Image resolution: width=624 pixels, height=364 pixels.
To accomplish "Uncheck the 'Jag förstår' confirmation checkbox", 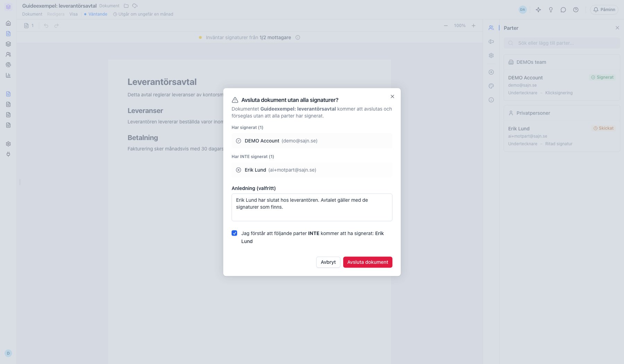I will click(234, 233).
